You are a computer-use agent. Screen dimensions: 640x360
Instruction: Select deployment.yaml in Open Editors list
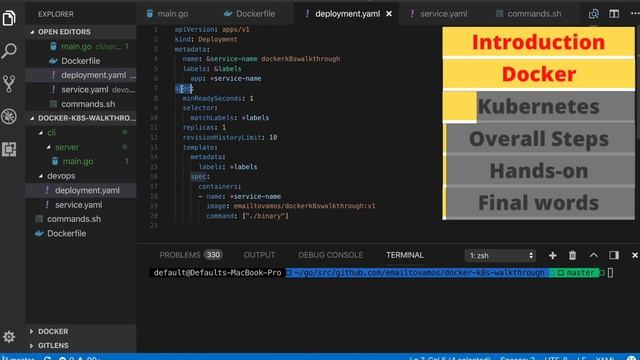81,75
